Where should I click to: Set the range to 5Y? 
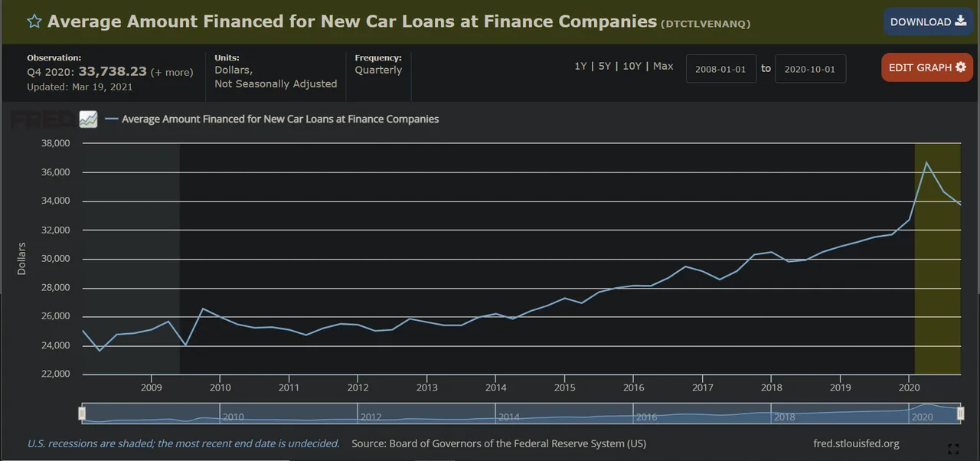[x=604, y=67]
